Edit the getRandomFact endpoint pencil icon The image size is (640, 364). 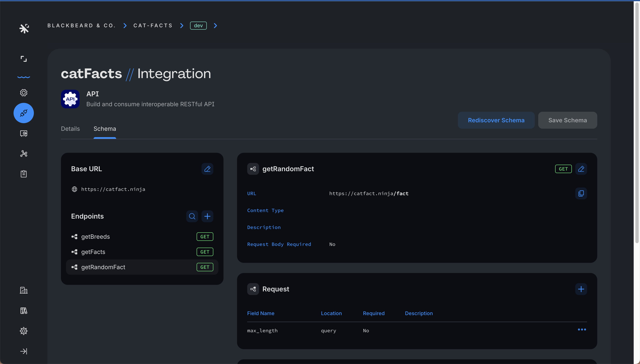point(581,169)
